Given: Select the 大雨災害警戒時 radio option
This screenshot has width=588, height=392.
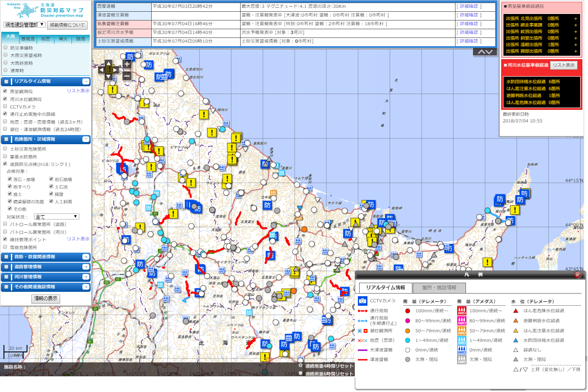Looking at the screenshot, I should click(6, 55).
